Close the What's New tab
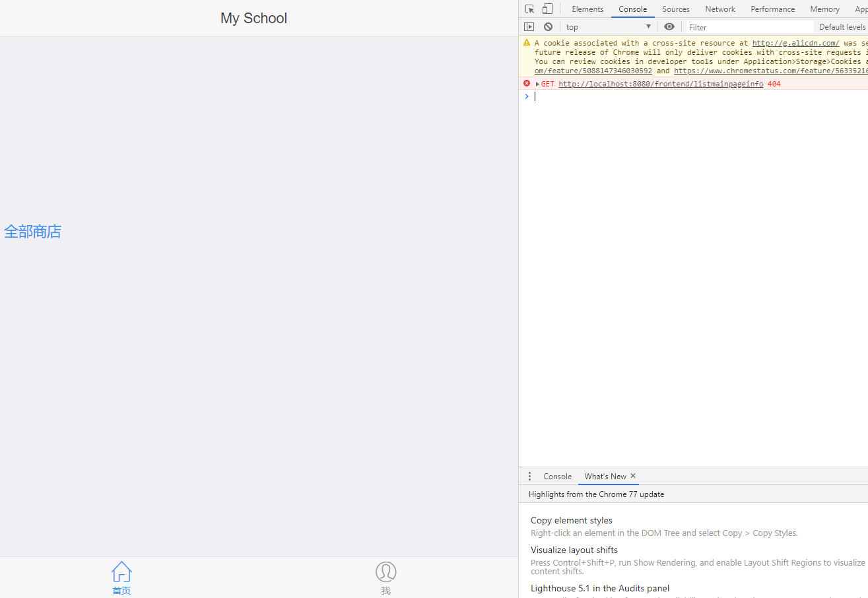 coord(633,476)
